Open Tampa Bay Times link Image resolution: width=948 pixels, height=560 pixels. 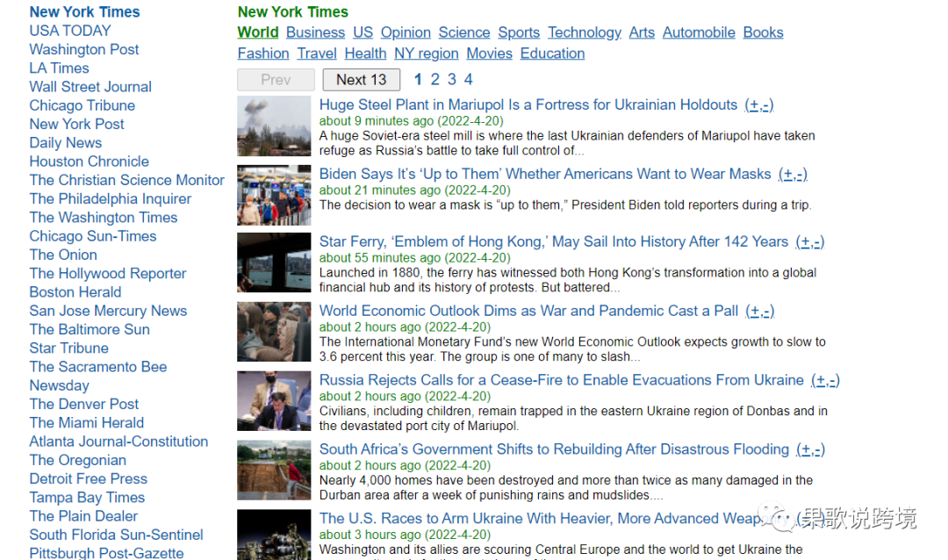click(x=87, y=499)
